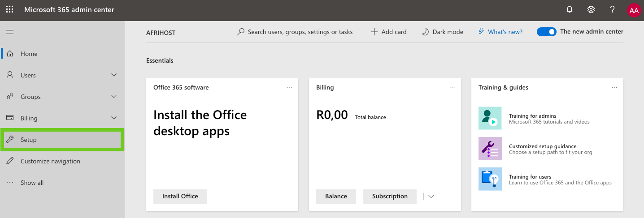This screenshot has height=218, width=644.
Task: Collapse navigation with the hamburger icon
Action: 9,32
